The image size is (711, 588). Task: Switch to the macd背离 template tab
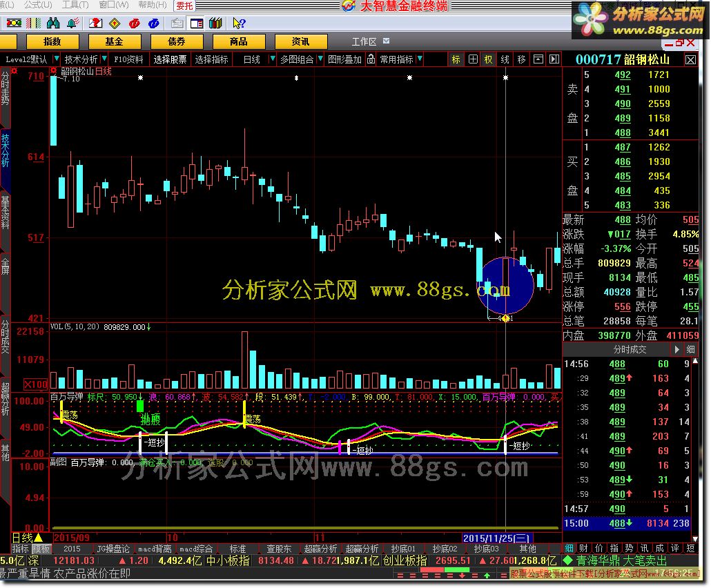click(x=155, y=549)
